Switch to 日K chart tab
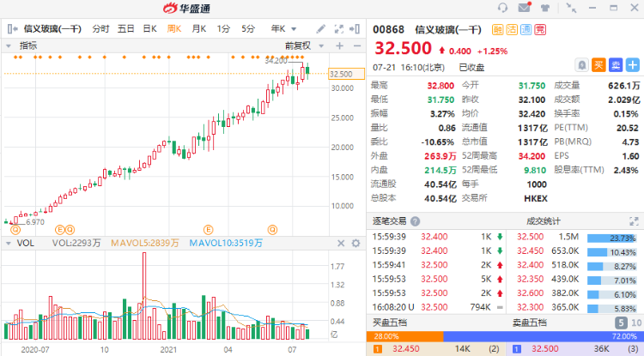This screenshot has width=644, height=356. tap(150, 28)
